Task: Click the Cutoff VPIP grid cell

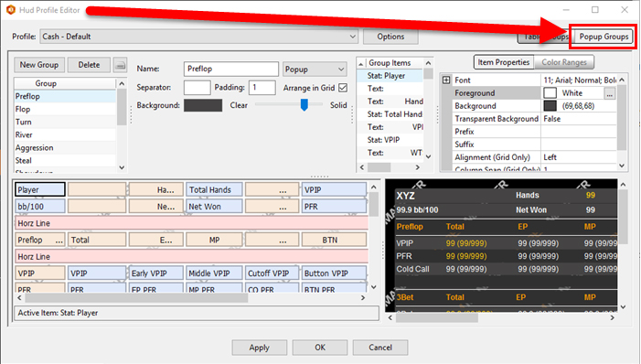Action: pyautogui.click(x=272, y=273)
